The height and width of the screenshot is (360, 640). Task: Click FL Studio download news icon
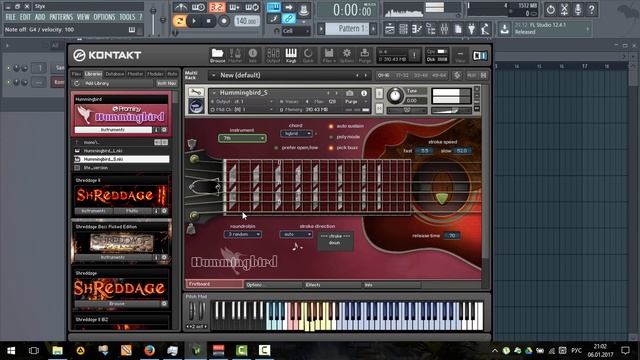[504, 29]
